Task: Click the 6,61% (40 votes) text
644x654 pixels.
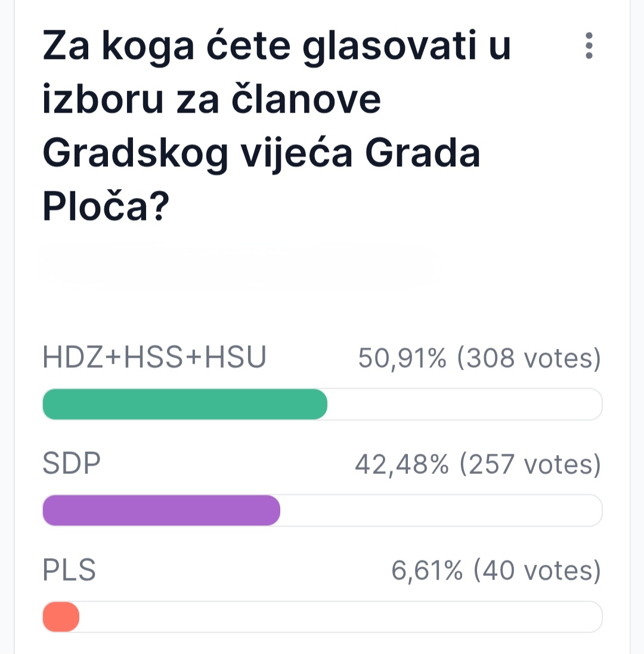Action: 496,571
